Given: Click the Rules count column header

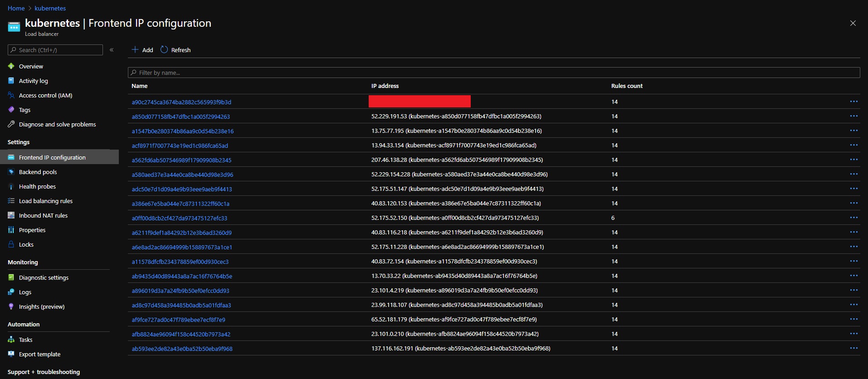Looking at the screenshot, I should [627, 86].
